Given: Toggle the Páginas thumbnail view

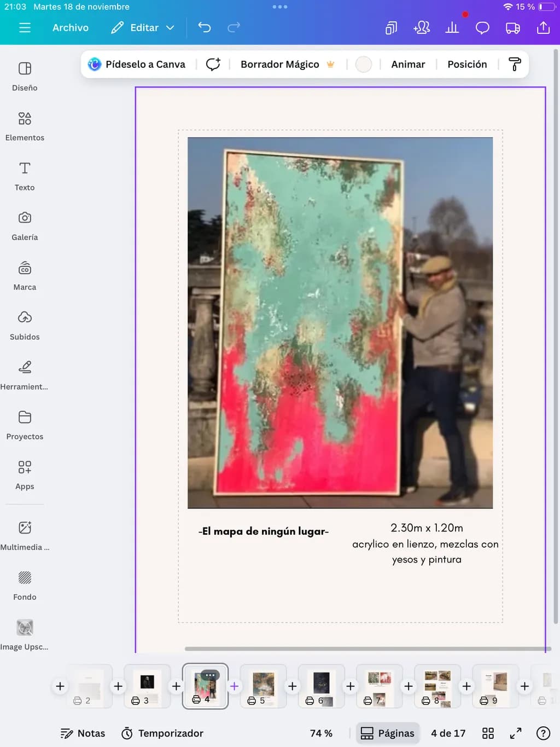Looking at the screenshot, I should point(388,733).
